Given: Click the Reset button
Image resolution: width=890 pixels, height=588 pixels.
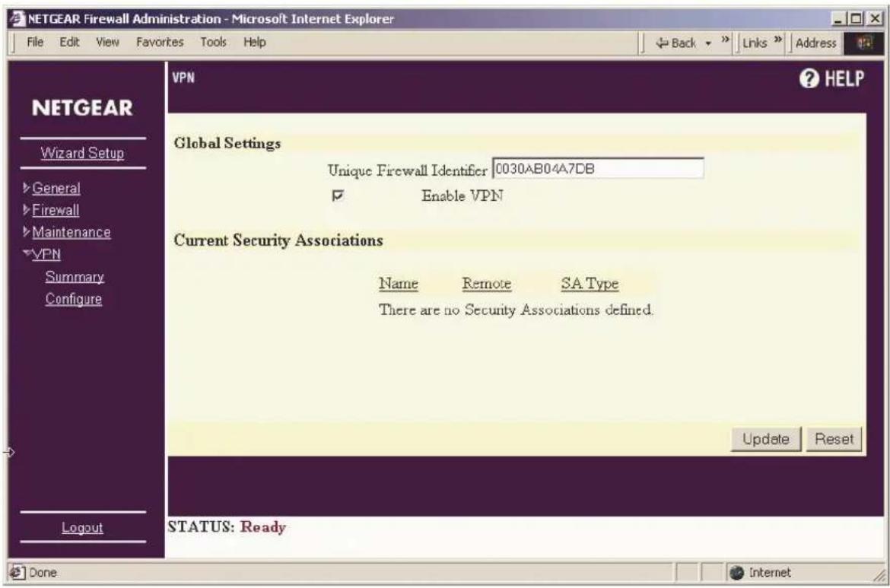Looking at the screenshot, I should pyautogui.click(x=834, y=440).
